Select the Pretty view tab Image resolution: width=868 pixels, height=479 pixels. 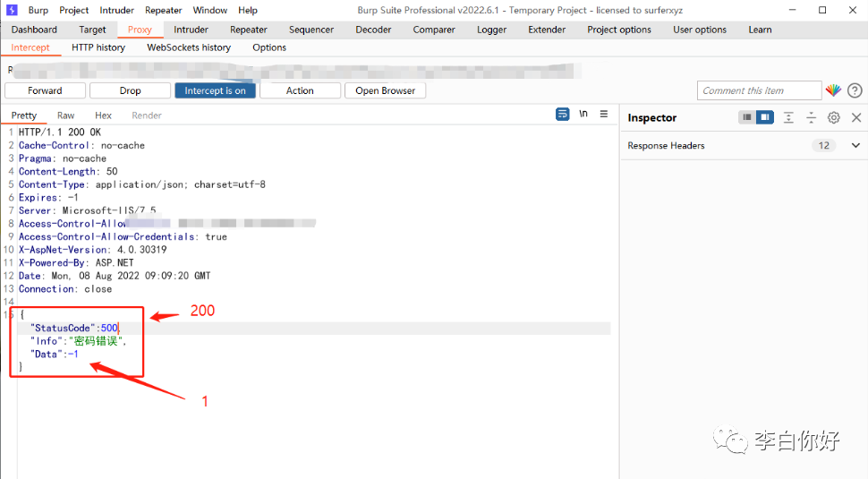pyautogui.click(x=24, y=115)
